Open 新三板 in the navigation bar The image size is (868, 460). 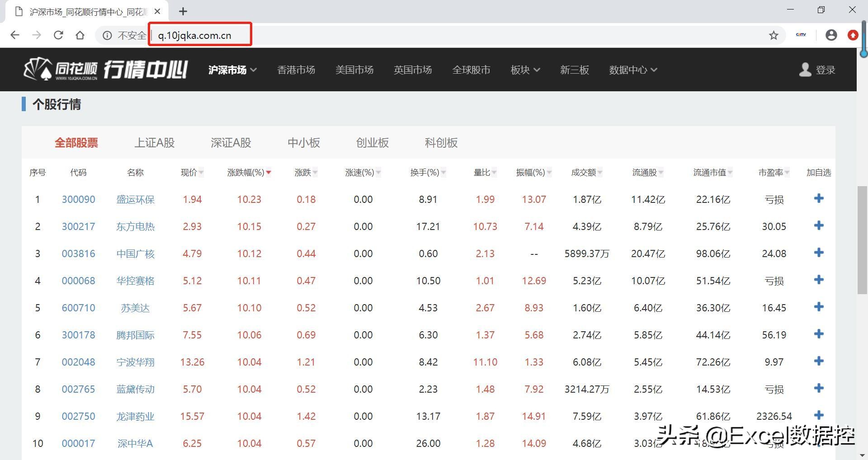coord(575,70)
